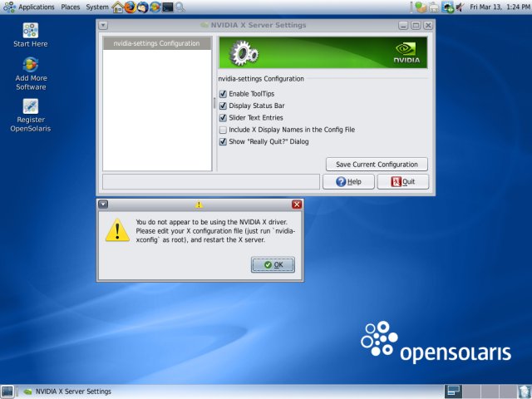Open the Home folder launcher icon

(x=118, y=7)
